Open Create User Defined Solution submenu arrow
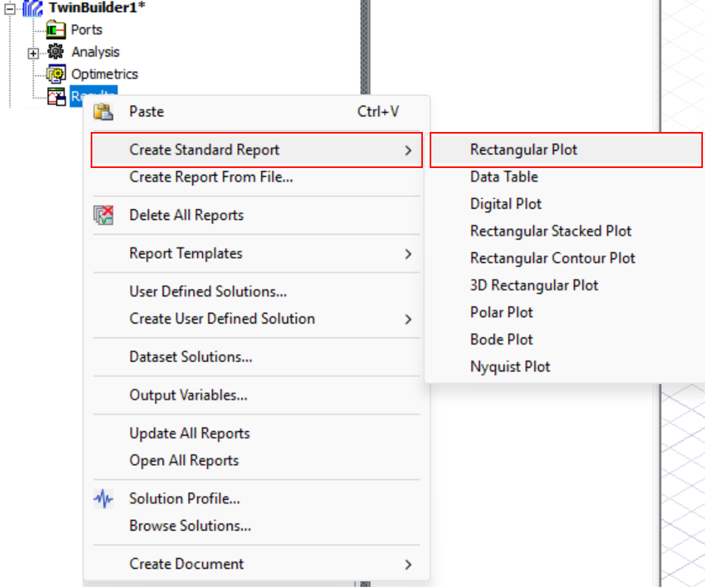The height and width of the screenshot is (588, 705). pos(408,319)
